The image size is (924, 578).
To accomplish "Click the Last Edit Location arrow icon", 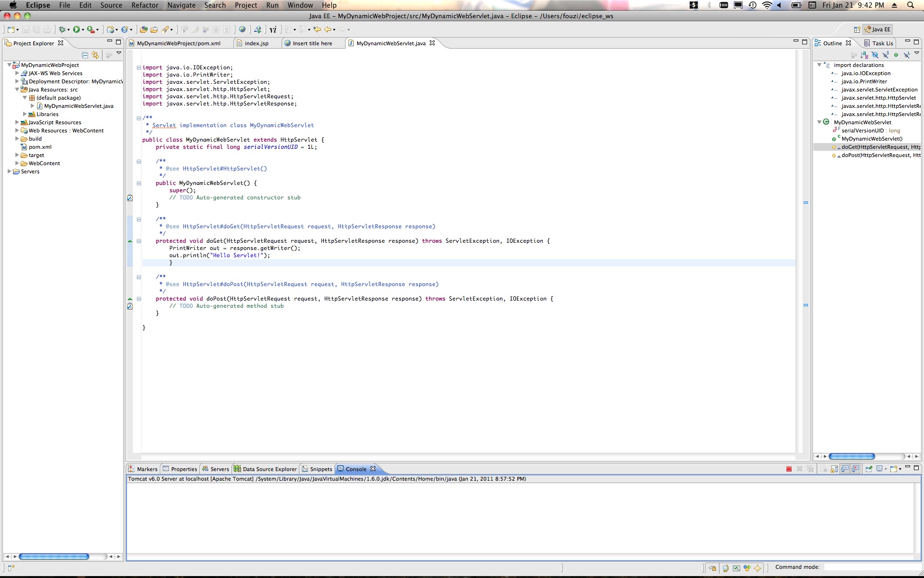I will click(317, 29).
